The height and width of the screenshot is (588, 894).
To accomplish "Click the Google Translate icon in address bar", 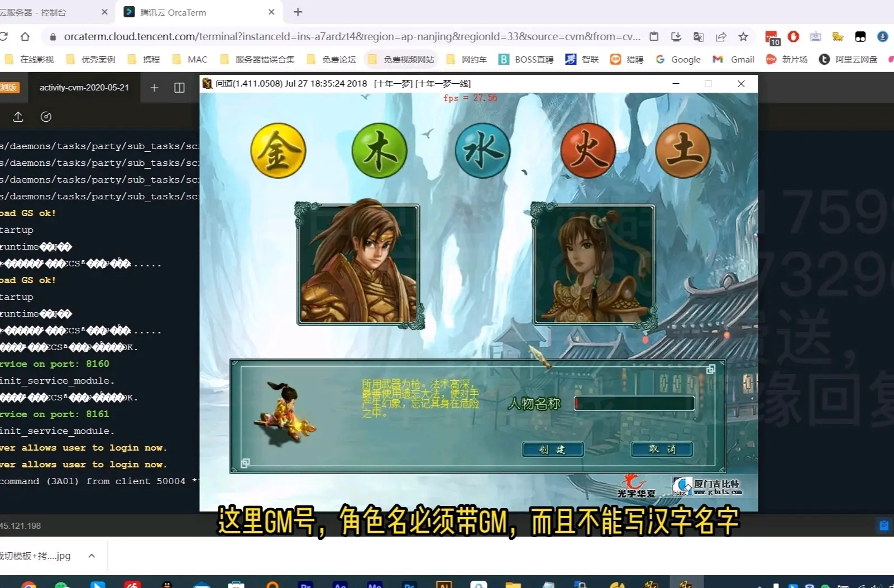I will coord(698,36).
